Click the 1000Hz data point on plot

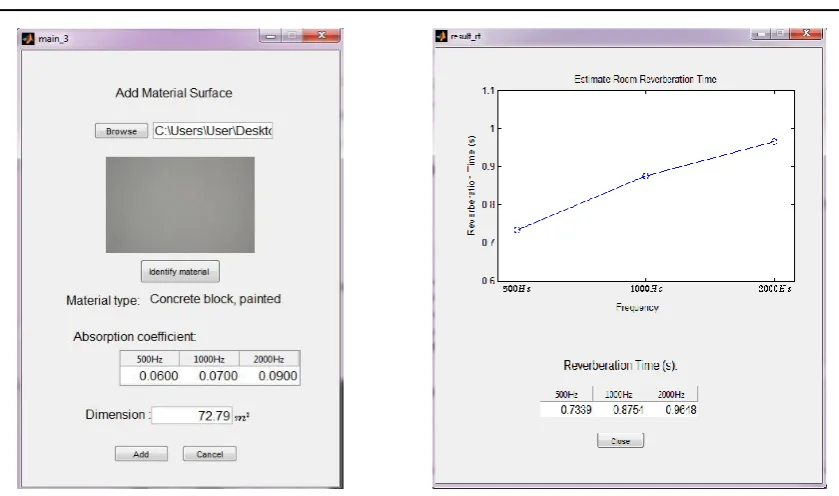[645, 175]
